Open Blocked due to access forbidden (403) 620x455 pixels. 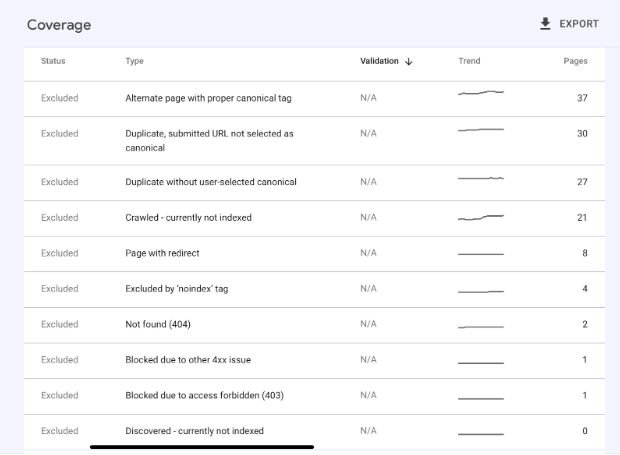(314, 396)
